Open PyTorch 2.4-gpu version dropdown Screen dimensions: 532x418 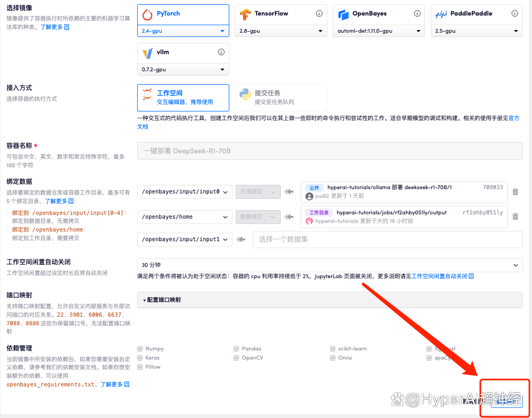pyautogui.click(x=183, y=31)
